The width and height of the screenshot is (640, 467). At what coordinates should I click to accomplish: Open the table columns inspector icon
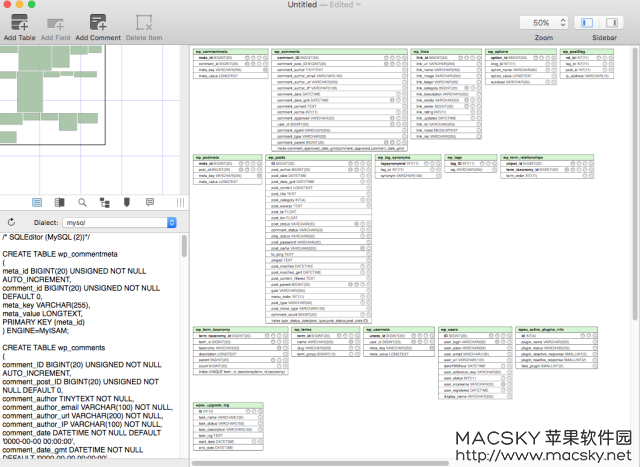pyautogui.click(x=60, y=202)
